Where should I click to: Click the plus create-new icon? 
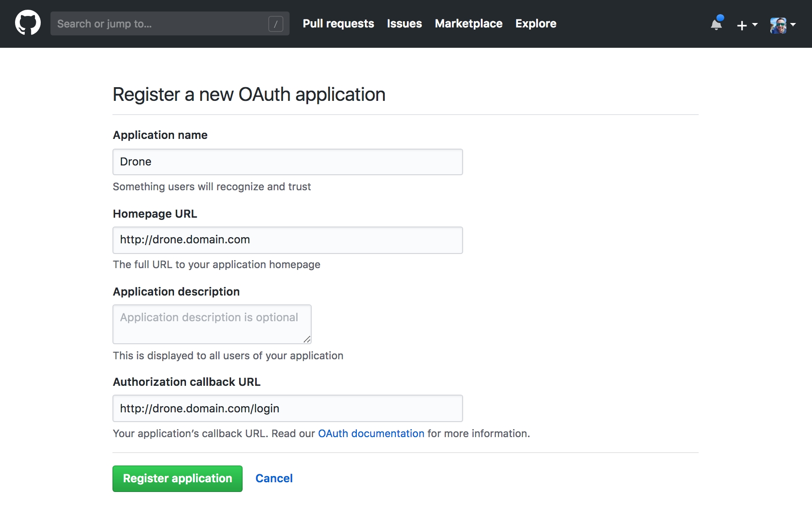coord(742,25)
